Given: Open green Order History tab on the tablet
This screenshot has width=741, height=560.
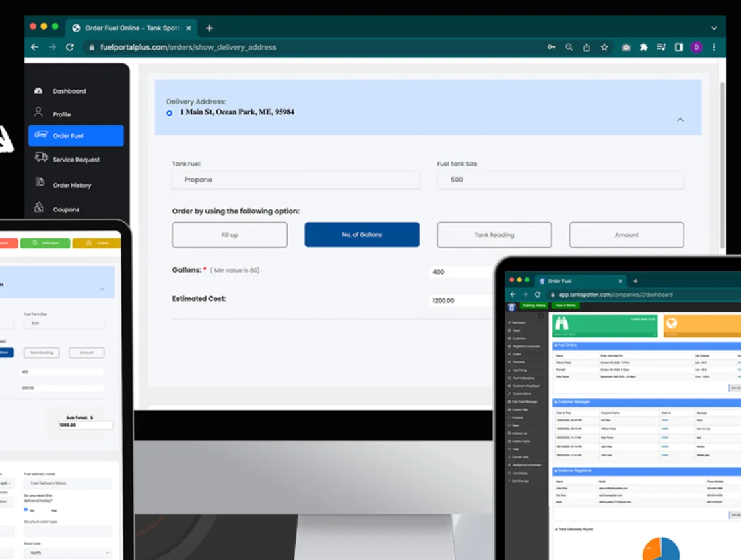Looking at the screenshot, I should click(x=45, y=243).
